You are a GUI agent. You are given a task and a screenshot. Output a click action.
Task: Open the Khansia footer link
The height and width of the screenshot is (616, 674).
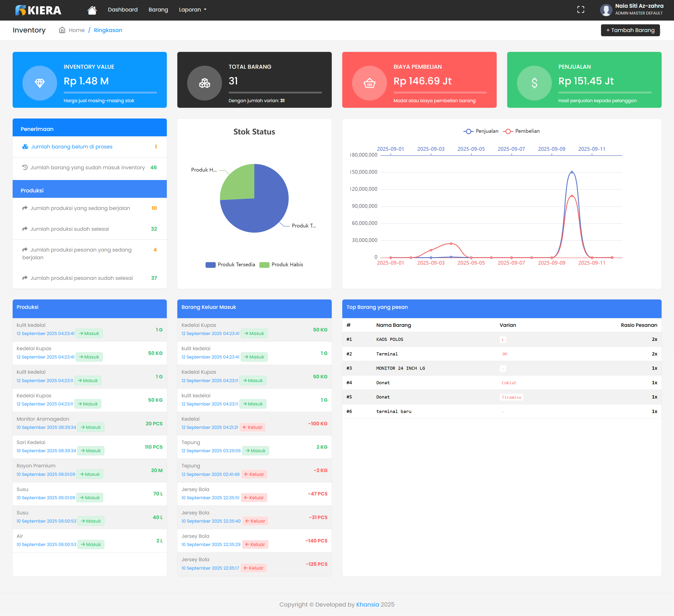368,604
